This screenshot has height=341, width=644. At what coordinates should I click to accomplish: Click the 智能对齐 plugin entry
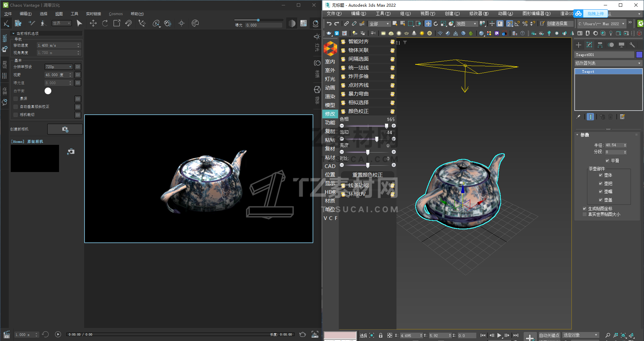coord(368,42)
